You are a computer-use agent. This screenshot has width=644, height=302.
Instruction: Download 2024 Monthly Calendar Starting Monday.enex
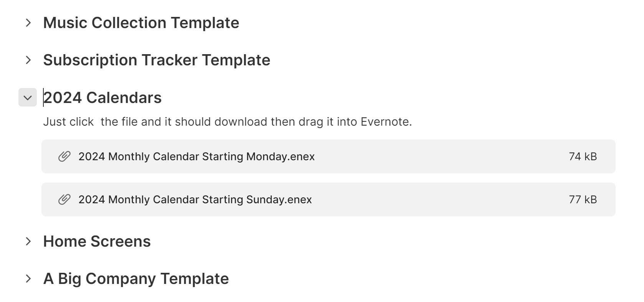(197, 156)
